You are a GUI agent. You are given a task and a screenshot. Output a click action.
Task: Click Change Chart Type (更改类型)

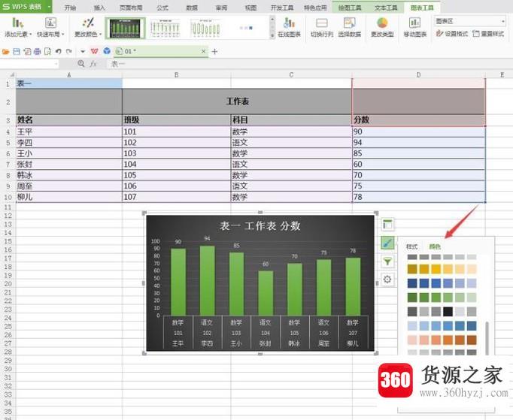click(382, 28)
